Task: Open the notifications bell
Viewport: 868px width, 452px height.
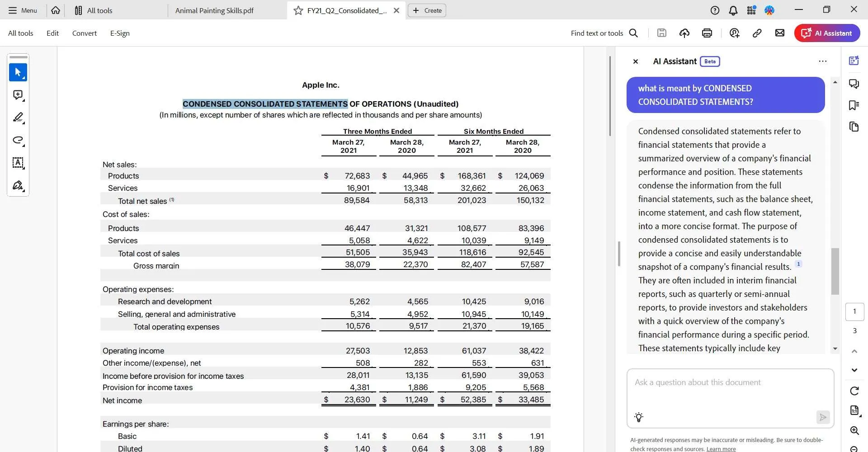Action: [x=733, y=10]
